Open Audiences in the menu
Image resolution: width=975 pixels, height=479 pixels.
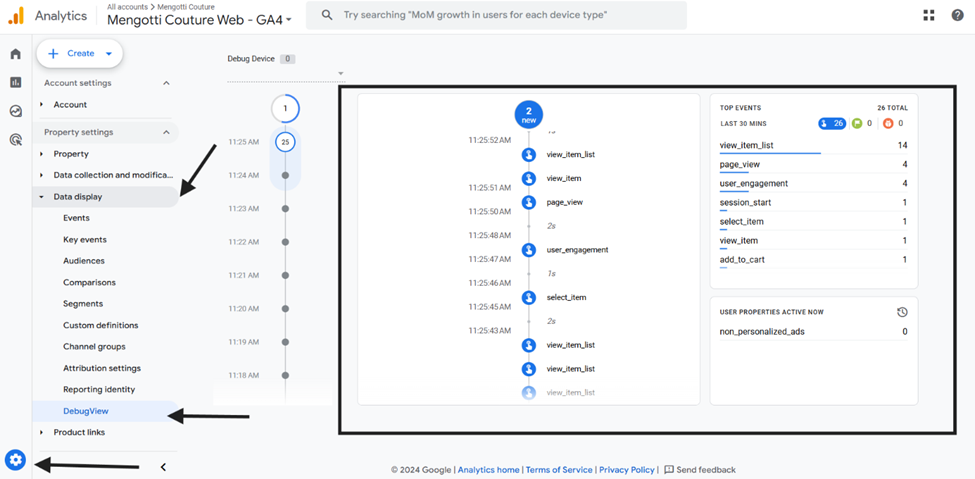(x=84, y=261)
